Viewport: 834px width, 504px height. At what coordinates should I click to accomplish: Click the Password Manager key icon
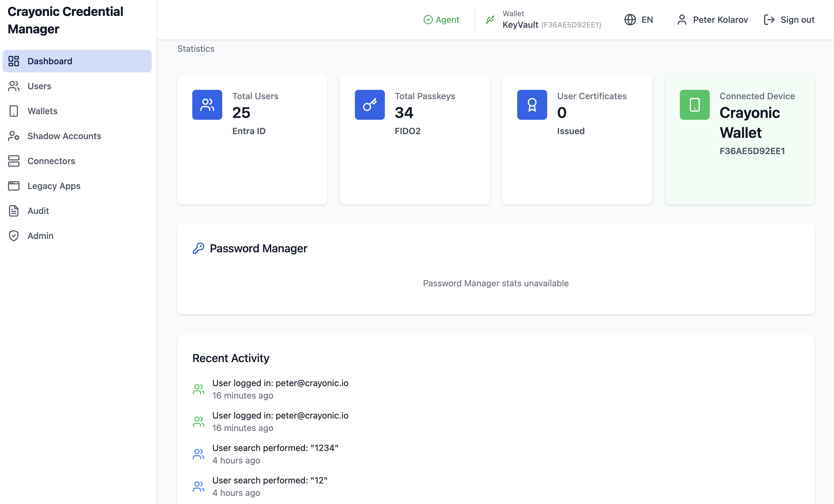click(x=198, y=248)
